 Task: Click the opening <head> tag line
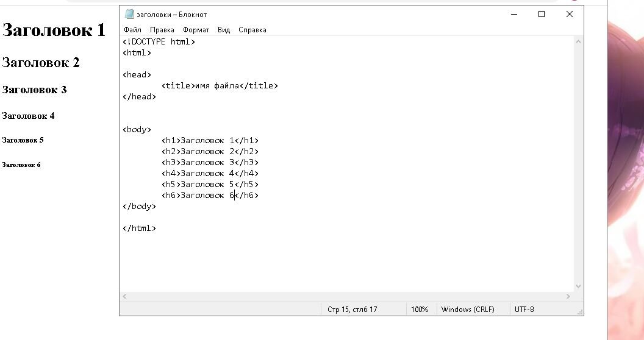tap(137, 75)
